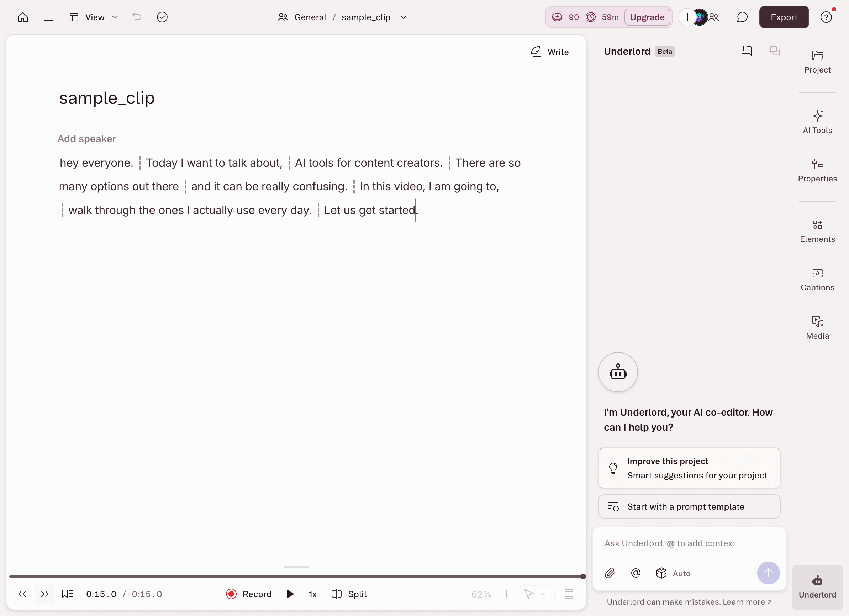Click the 62% zoom level
This screenshot has height=616, width=849.
point(481,594)
